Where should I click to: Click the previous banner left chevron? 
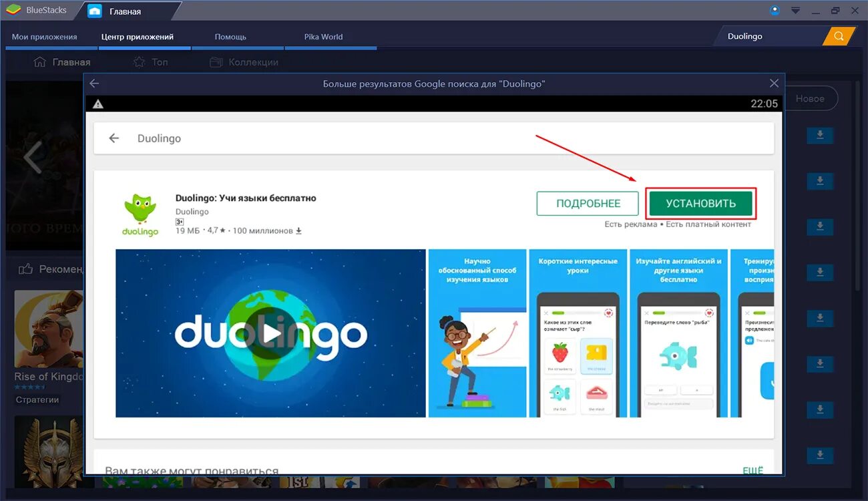32,158
